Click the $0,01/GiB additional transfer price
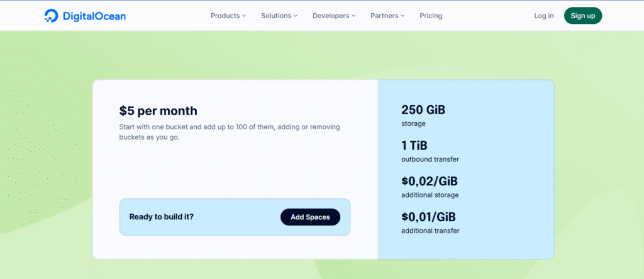The height and width of the screenshot is (279, 644). (428, 217)
